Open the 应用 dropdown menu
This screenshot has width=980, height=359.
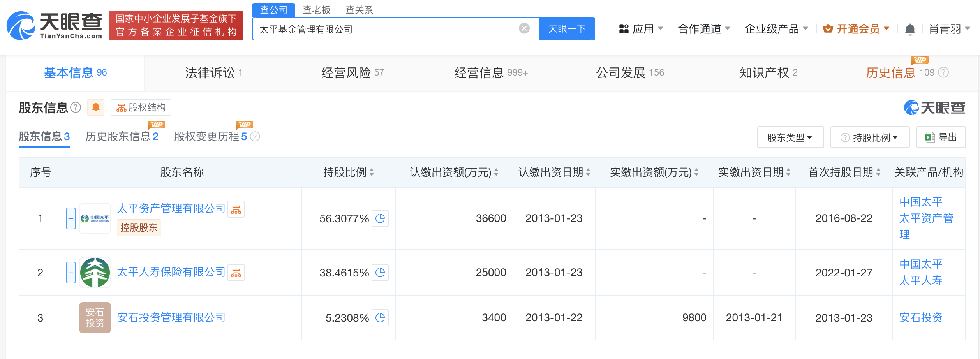641,29
